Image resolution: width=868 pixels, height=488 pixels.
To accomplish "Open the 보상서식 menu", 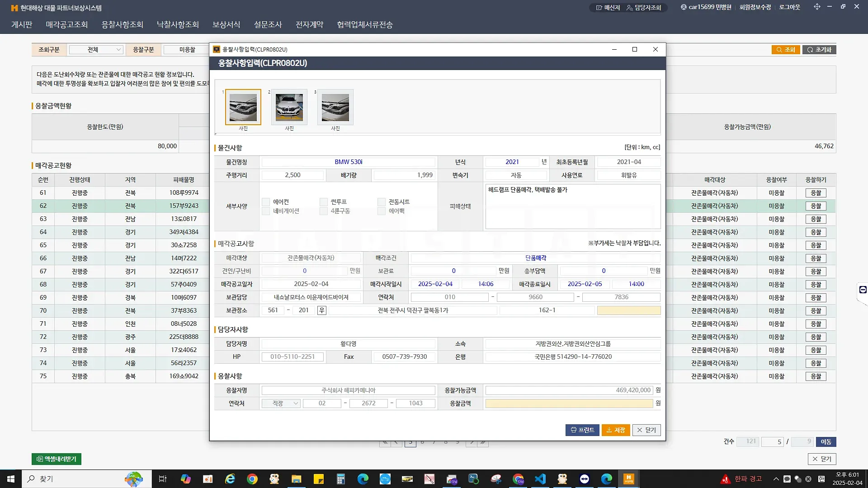I will coord(226,24).
